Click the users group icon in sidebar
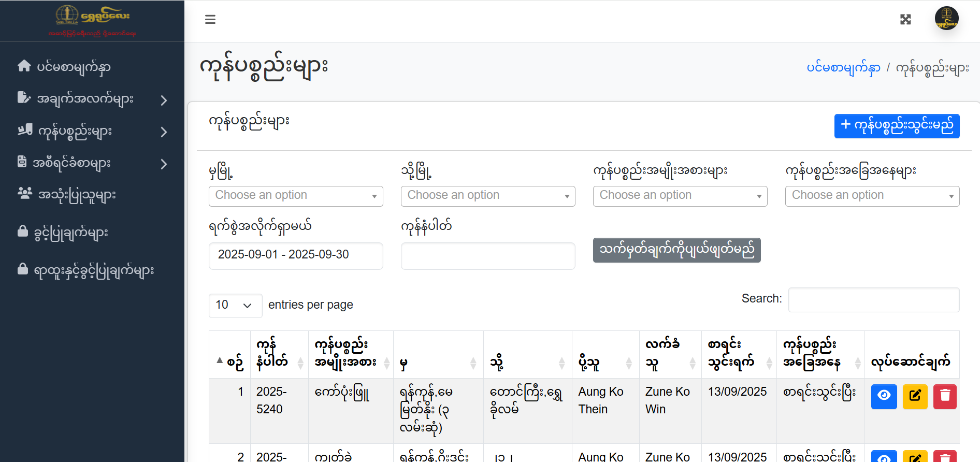Image resolution: width=980 pixels, height=462 pixels. 24,194
